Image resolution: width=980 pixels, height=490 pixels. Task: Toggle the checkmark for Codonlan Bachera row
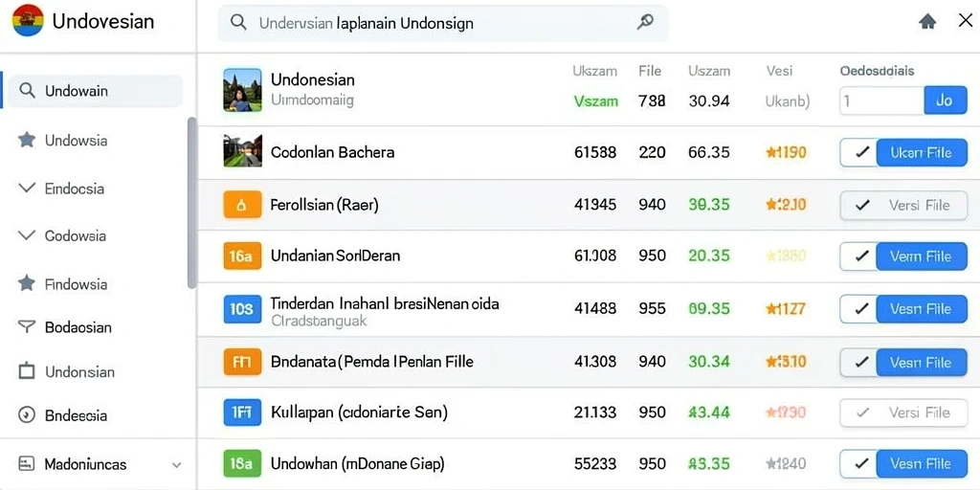[x=862, y=152]
